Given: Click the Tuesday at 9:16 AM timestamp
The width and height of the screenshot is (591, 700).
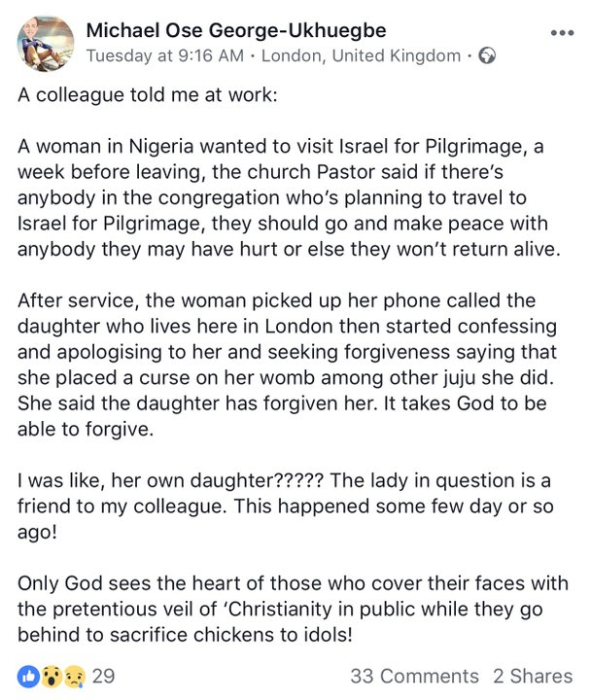Looking at the screenshot, I should click(x=165, y=55).
